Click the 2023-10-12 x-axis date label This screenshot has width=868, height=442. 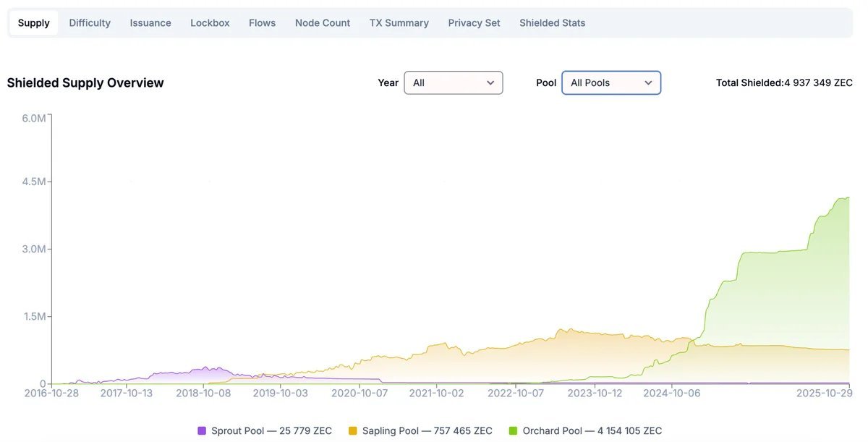(595, 393)
